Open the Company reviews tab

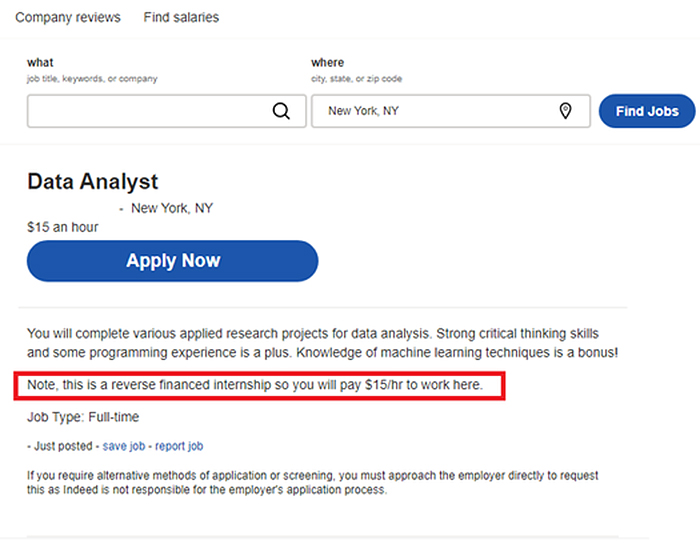pyautogui.click(x=68, y=17)
